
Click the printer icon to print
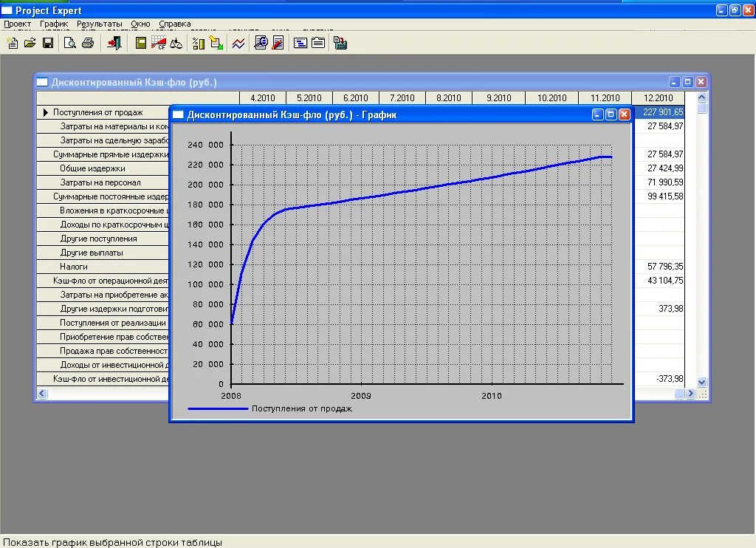pyautogui.click(x=88, y=44)
